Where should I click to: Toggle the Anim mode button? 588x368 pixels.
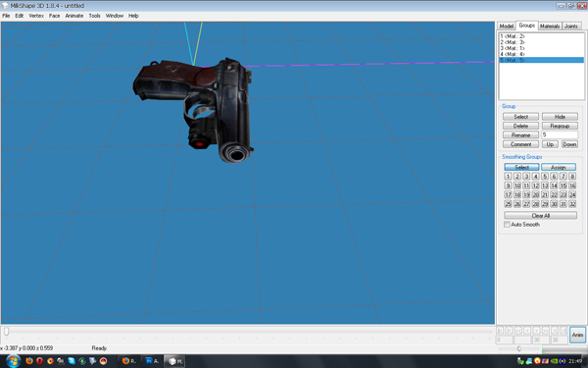(x=577, y=335)
